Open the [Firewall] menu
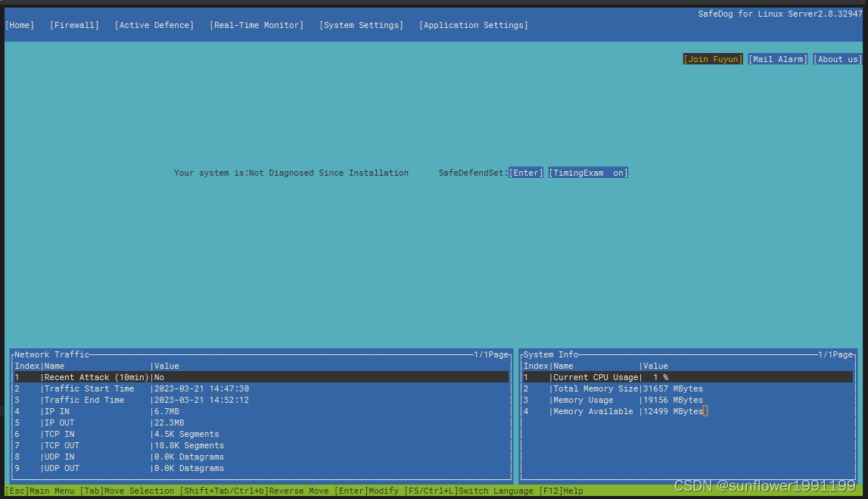868x499 pixels. point(74,25)
